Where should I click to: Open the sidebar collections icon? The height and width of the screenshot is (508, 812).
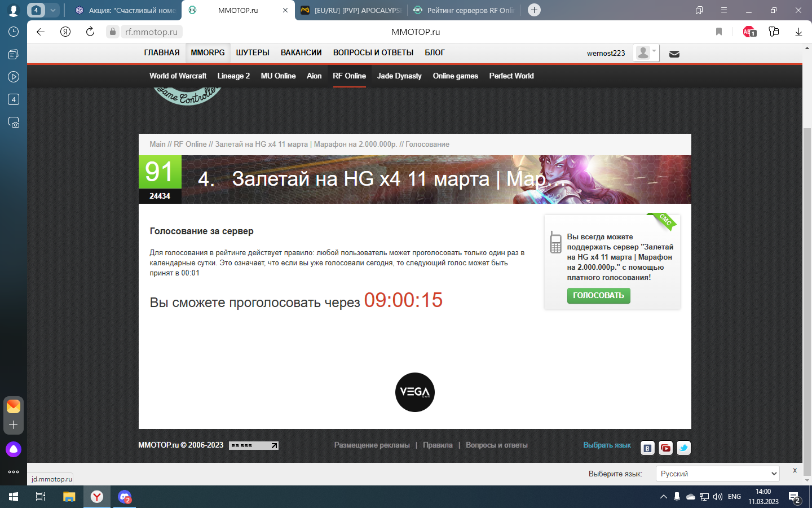point(14,54)
